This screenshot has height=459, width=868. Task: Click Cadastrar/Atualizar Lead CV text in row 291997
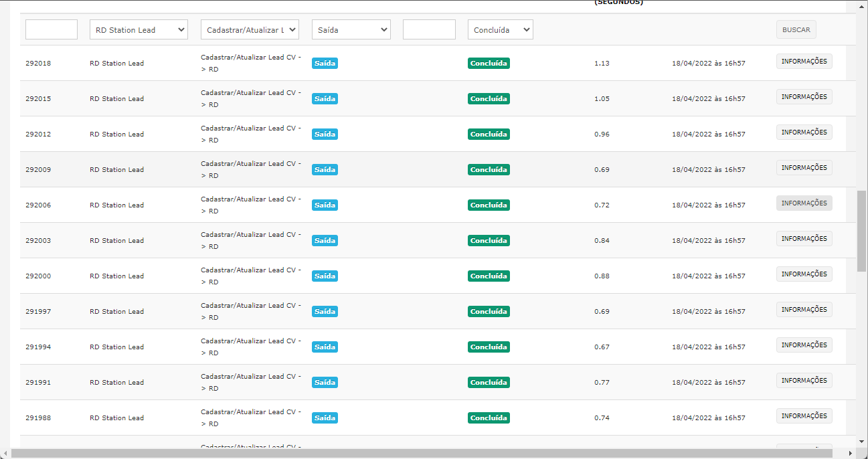[x=251, y=311]
